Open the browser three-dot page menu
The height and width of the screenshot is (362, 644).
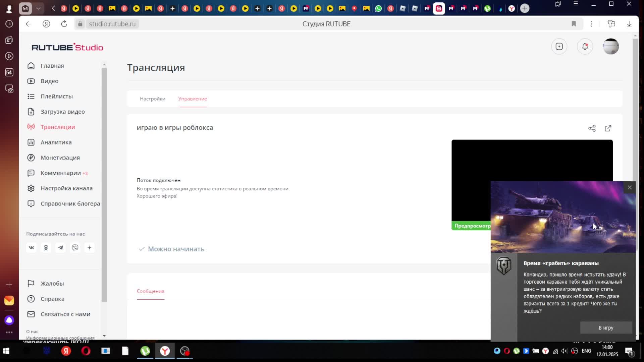pos(591,24)
